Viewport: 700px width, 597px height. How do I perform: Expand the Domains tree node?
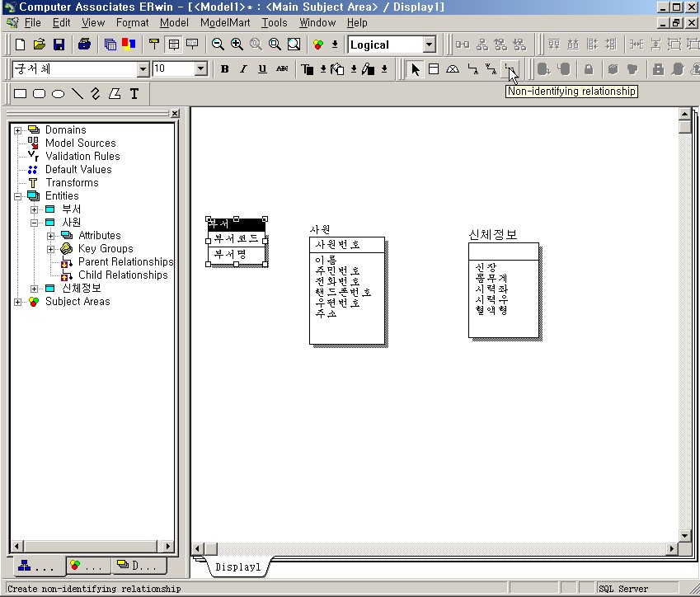pos(17,130)
